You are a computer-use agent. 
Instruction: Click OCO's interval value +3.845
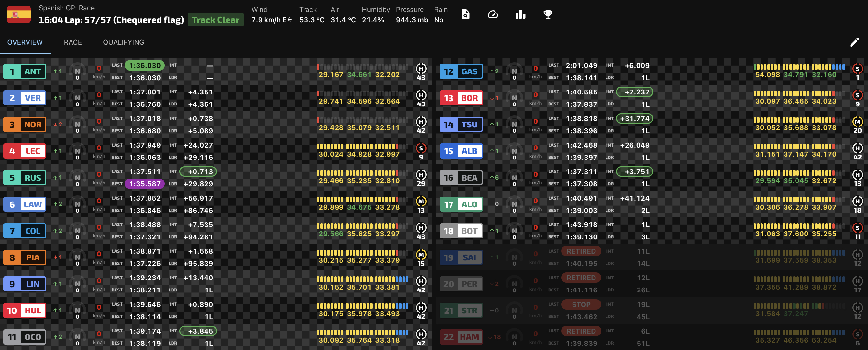pyautogui.click(x=198, y=331)
